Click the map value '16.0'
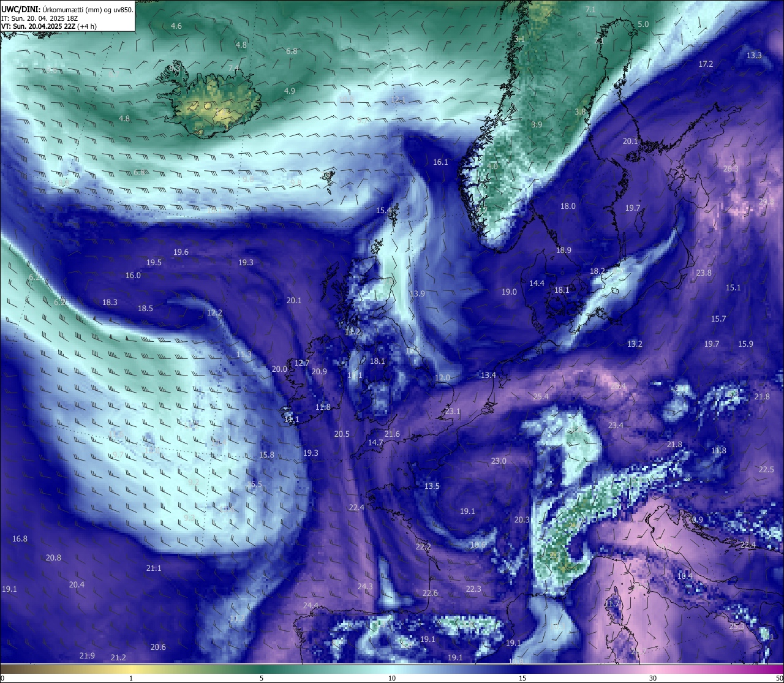Screen dimensions: 784x683 [x=133, y=275]
